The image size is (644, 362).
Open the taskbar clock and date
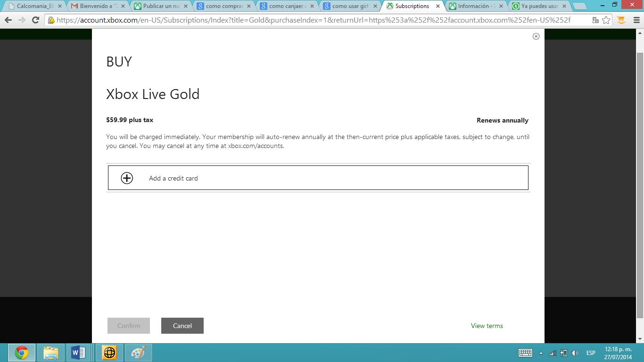(618, 353)
